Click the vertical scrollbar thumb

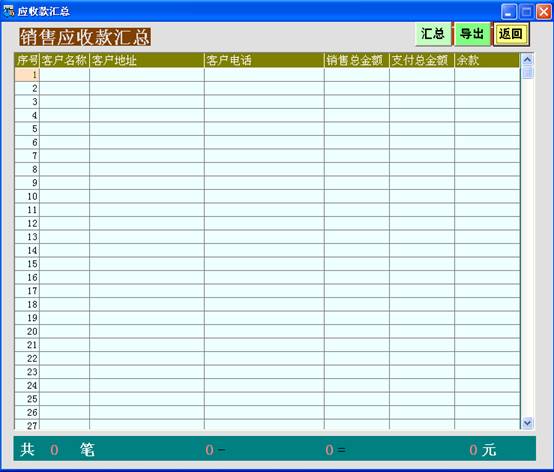tap(527, 72)
